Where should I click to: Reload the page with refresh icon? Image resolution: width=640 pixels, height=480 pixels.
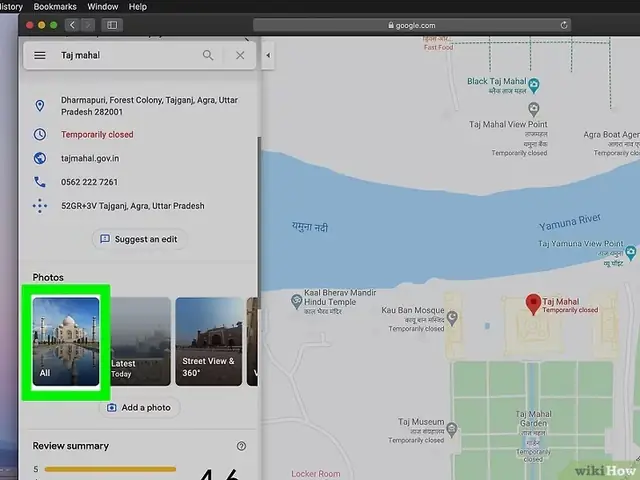click(564, 25)
